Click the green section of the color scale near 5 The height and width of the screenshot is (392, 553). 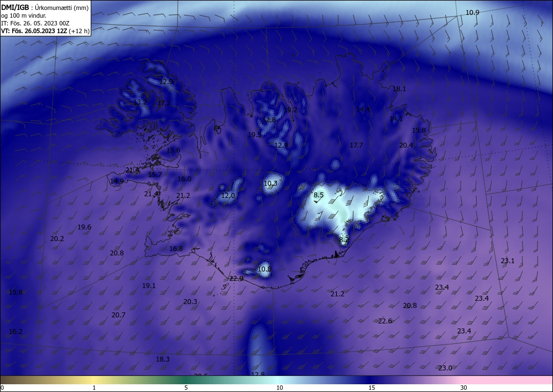click(x=187, y=380)
